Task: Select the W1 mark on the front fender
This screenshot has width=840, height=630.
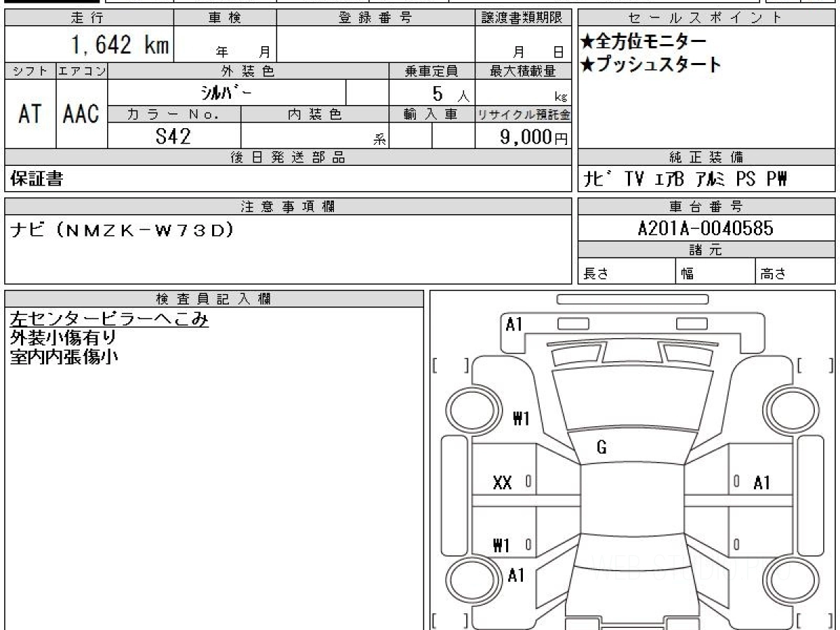Action: click(x=521, y=419)
